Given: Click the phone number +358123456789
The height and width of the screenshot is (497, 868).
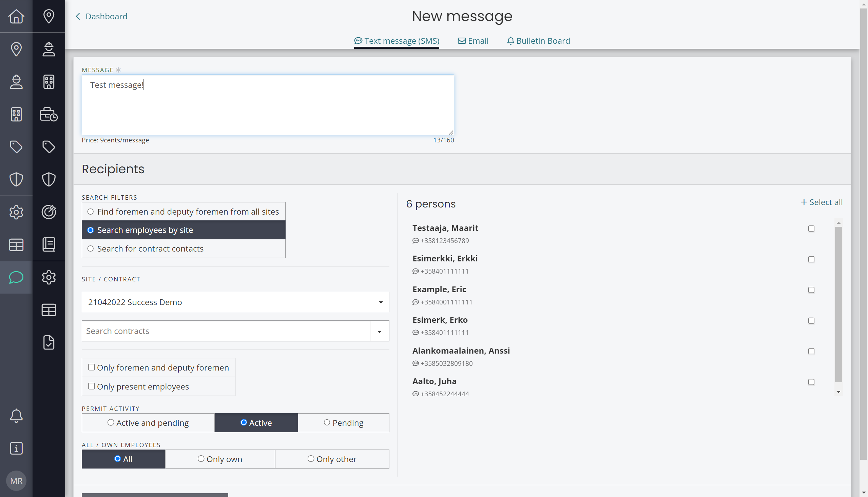Looking at the screenshot, I should (445, 241).
